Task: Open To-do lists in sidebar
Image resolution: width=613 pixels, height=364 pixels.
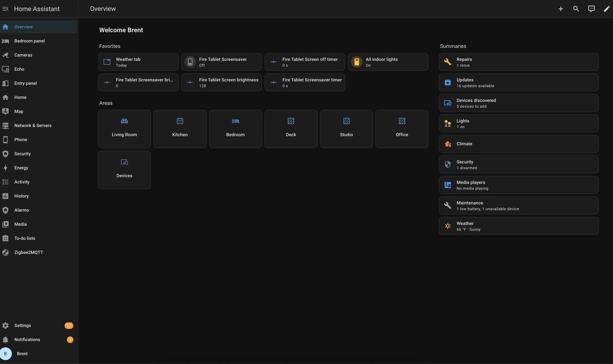Action: [39, 238]
